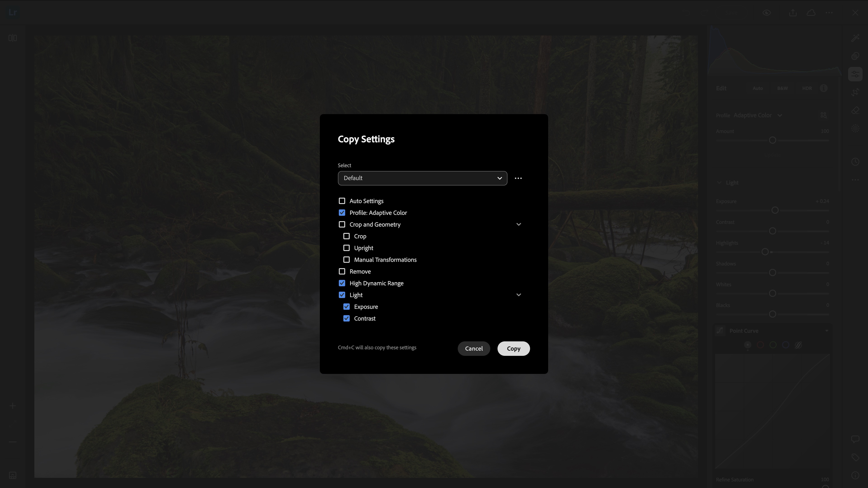Open the Presets panel icon

(855, 56)
